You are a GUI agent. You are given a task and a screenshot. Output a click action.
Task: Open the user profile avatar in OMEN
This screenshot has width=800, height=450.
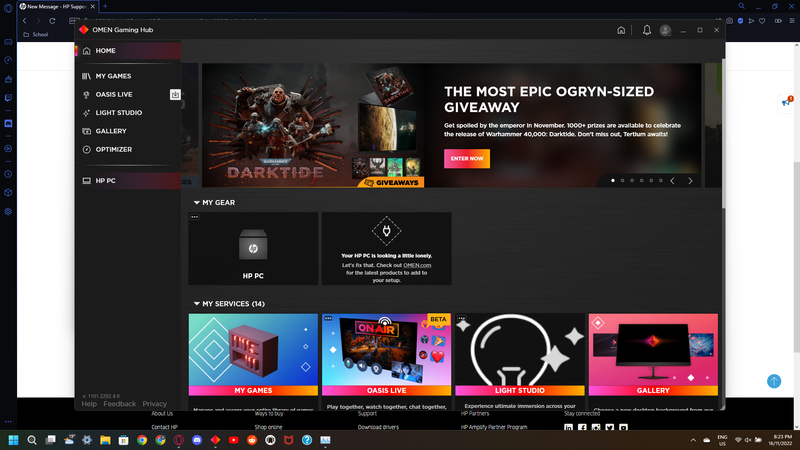665,30
